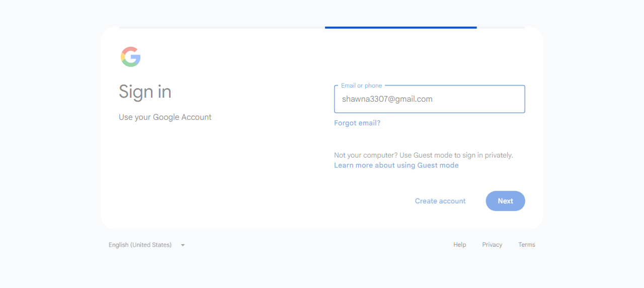Click the 'Sign in' heading
Screen dimensions: 644x288
click(x=145, y=92)
